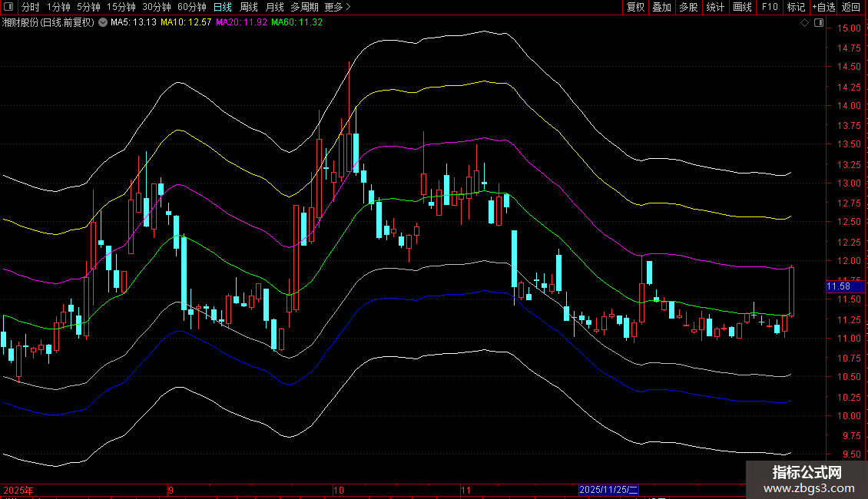Click the MA20: 11.92 indicator label
This screenshot has height=499, width=868.
tap(241, 23)
